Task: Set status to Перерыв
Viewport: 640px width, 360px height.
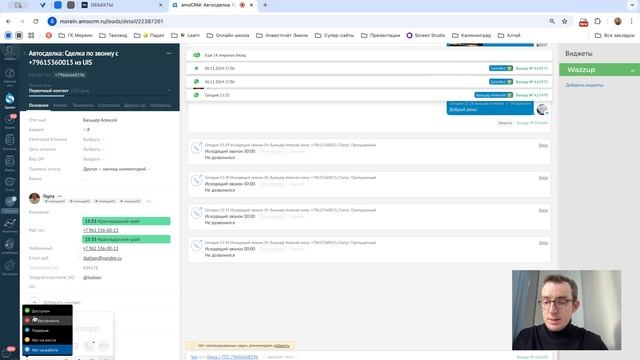Action: pyautogui.click(x=47, y=330)
